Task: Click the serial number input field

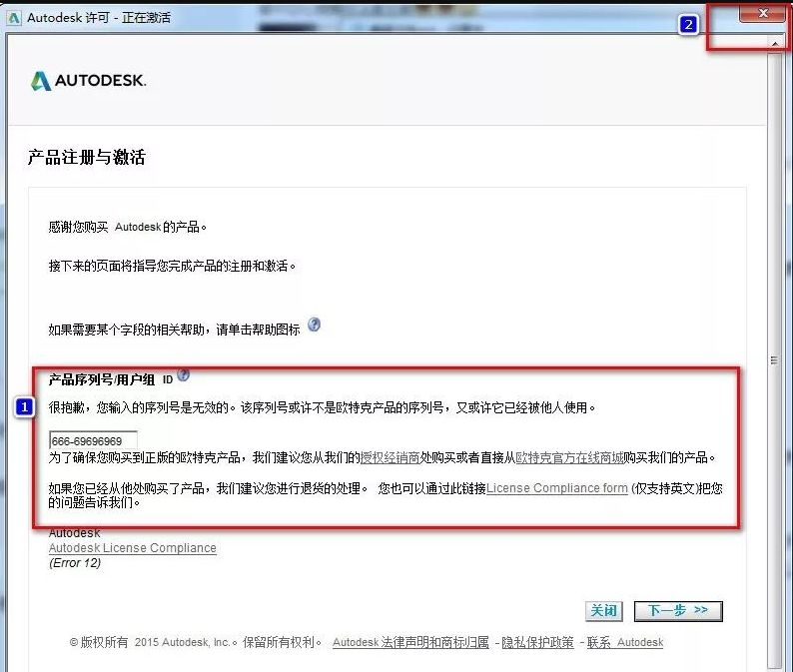Action: coord(93,440)
